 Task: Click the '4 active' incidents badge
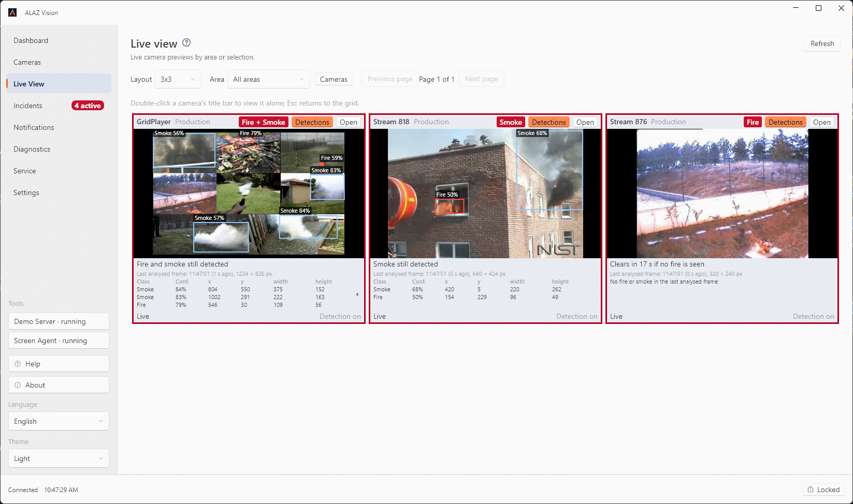pyautogui.click(x=88, y=106)
